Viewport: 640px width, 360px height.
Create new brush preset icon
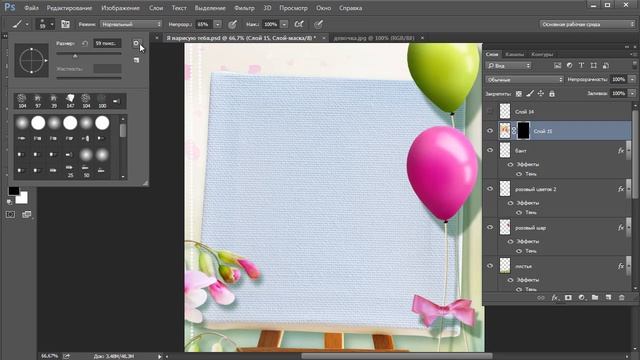click(x=136, y=60)
